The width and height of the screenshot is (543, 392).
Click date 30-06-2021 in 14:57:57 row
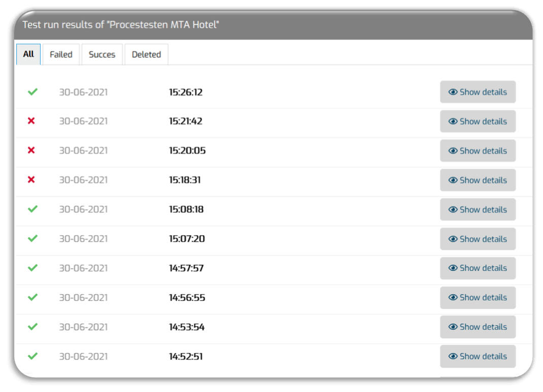pos(83,268)
